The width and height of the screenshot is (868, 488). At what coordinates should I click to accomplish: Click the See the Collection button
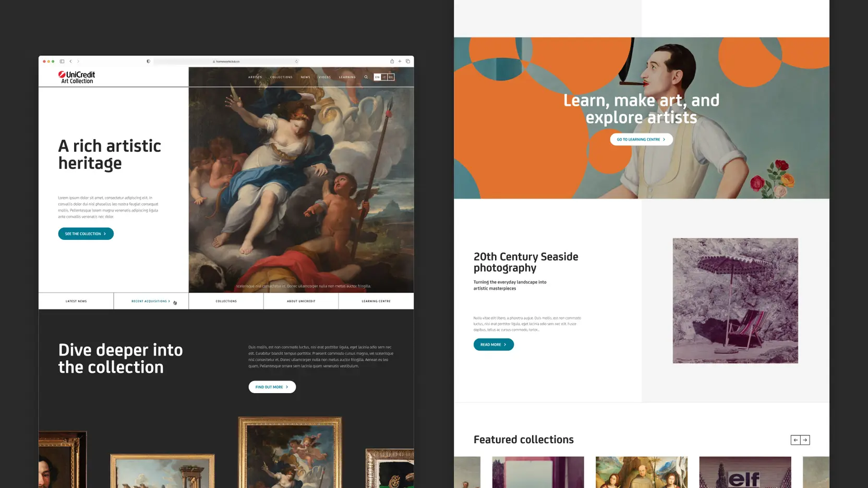click(86, 234)
